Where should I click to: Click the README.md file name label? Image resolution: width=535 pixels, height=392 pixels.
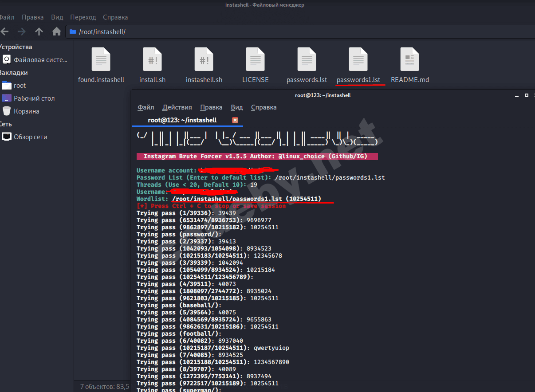410,80
